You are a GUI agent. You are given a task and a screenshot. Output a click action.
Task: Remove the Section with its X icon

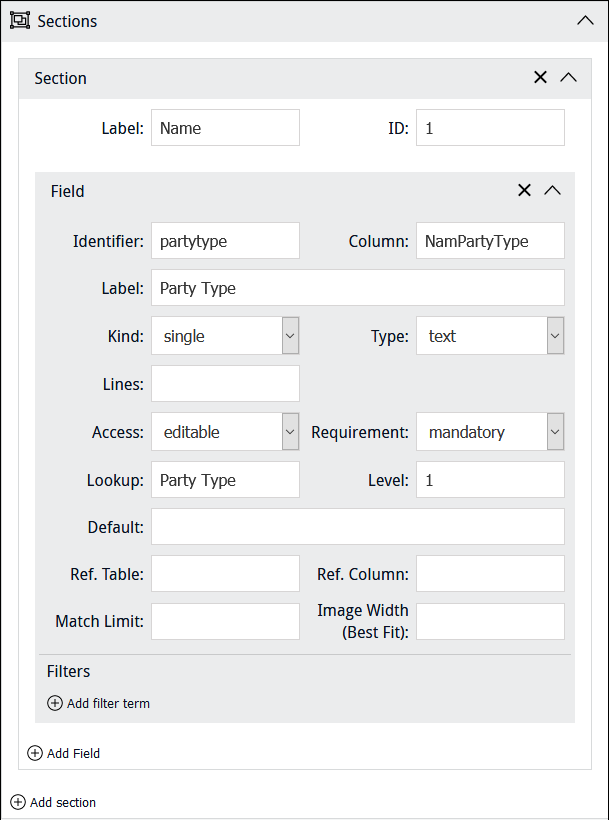pos(540,78)
